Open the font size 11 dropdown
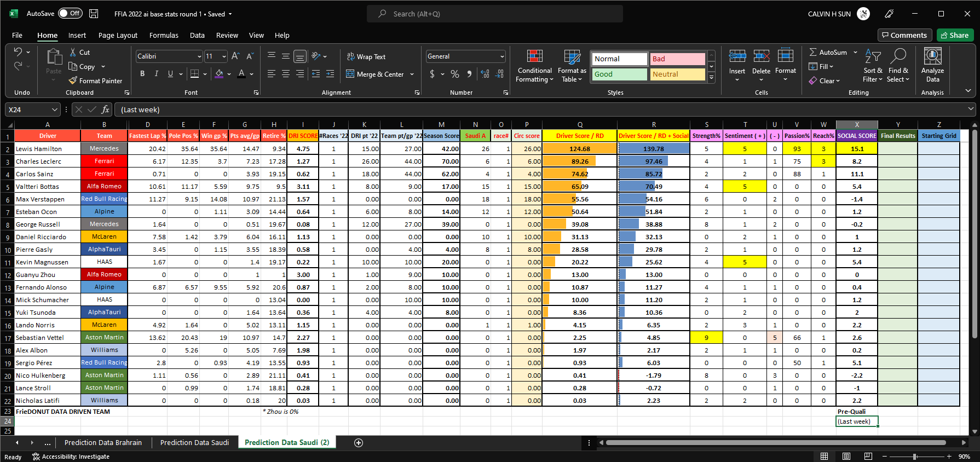Screen dimensions: 980x462 coord(224,56)
